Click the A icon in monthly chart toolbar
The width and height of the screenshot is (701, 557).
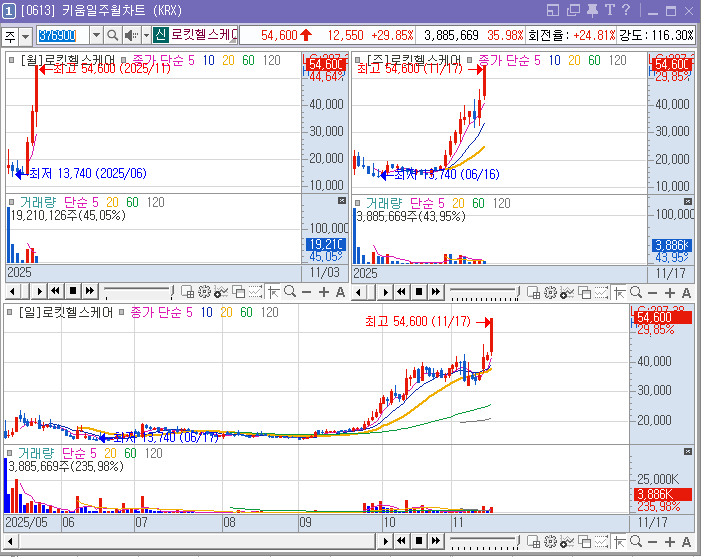340,292
